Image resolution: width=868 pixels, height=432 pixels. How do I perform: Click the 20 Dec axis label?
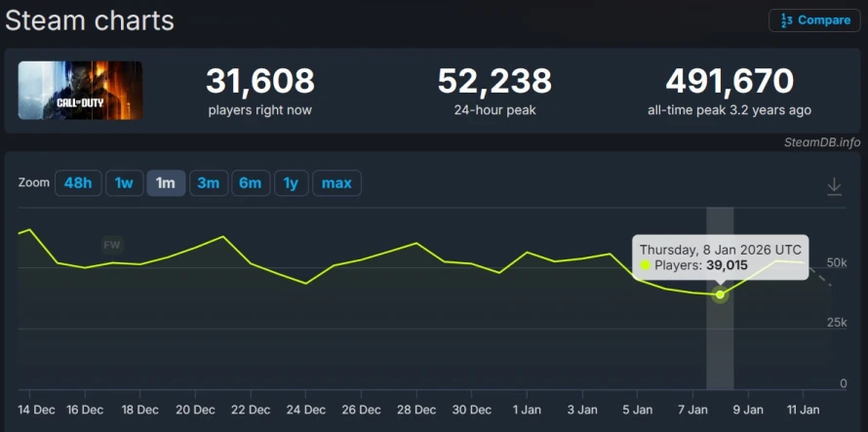195,410
